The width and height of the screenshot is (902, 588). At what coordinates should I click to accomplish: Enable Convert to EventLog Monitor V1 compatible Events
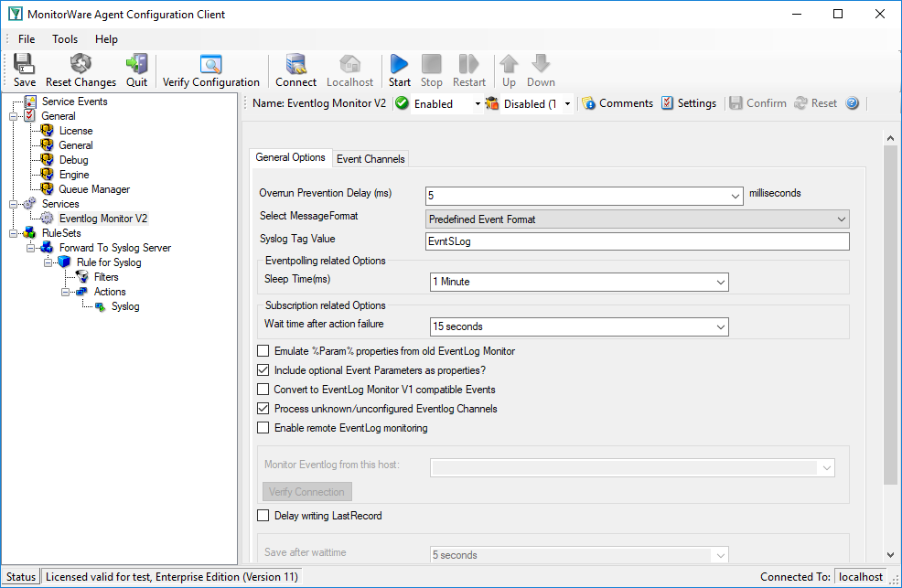click(263, 390)
